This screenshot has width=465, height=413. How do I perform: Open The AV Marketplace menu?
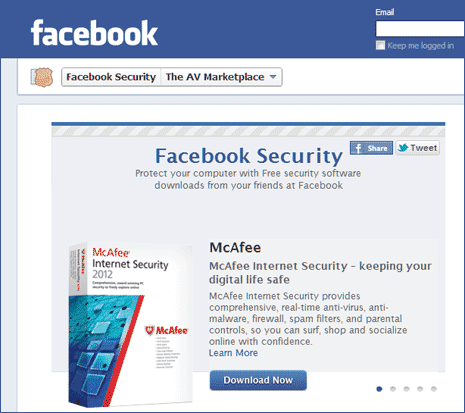point(221,77)
